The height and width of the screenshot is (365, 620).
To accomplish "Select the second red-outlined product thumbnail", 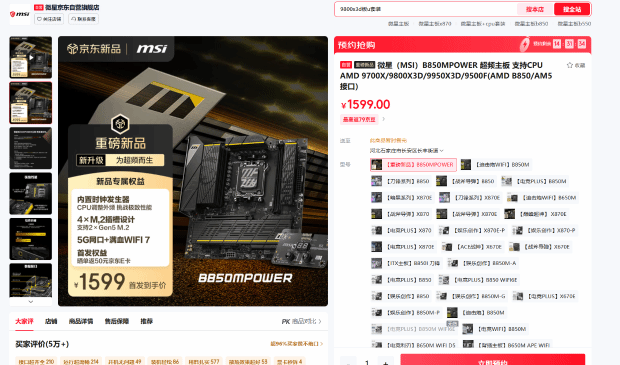I will tap(30, 103).
